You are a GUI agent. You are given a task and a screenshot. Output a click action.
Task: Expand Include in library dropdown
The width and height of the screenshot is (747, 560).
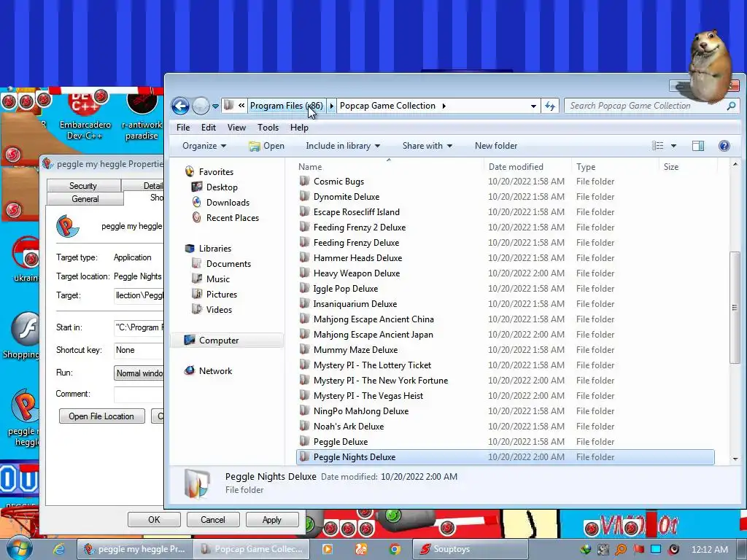point(343,146)
